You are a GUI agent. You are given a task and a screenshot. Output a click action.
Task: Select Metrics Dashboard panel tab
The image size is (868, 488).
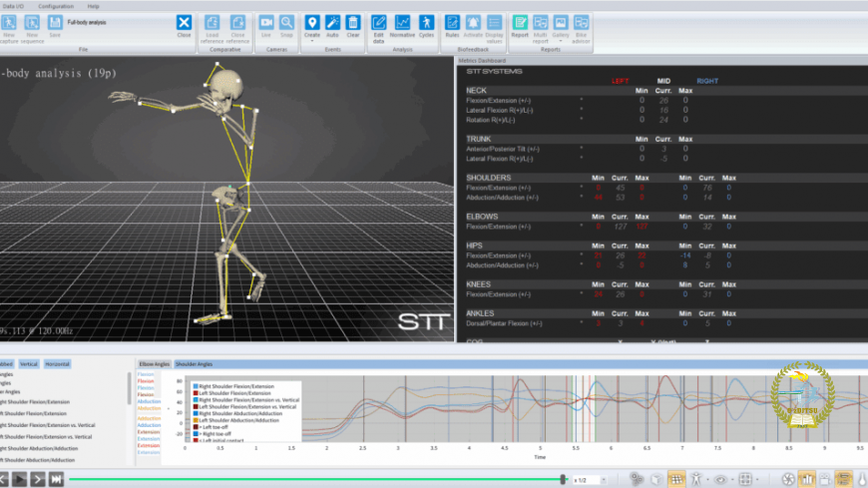click(482, 61)
